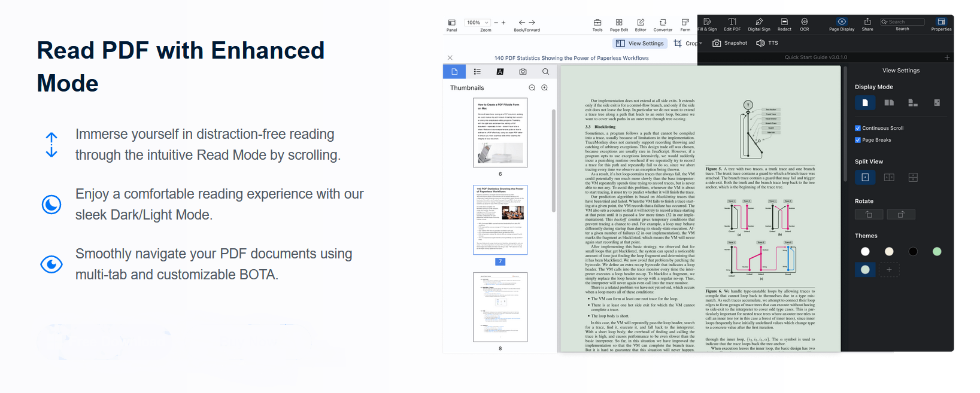The width and height of the screenshot is (980, 393).
Task: Choose full screen display mode
Action: (937, 103)
